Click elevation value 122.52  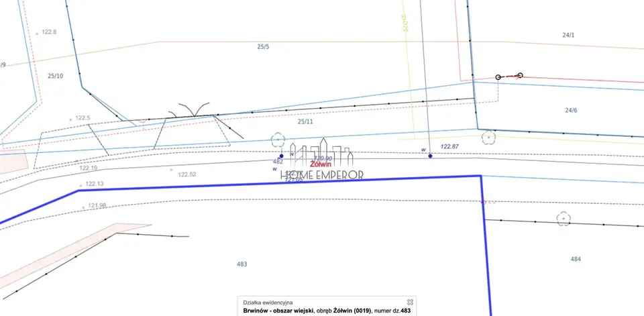coord(187,174)
